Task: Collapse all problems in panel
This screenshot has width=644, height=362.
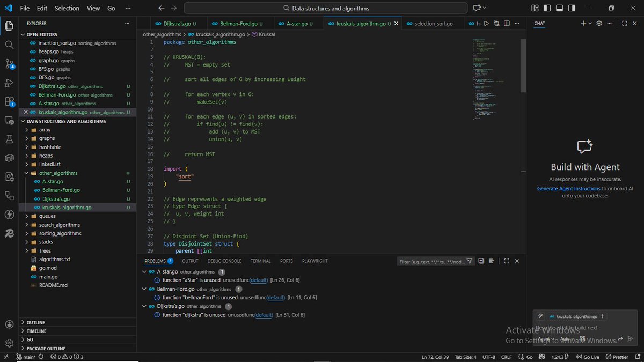Action: [x=481, y=261]
